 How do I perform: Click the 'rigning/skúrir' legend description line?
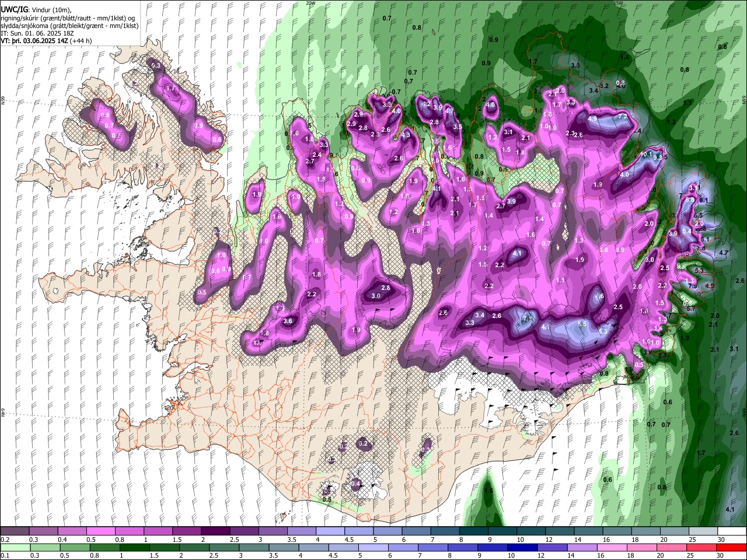68,18
